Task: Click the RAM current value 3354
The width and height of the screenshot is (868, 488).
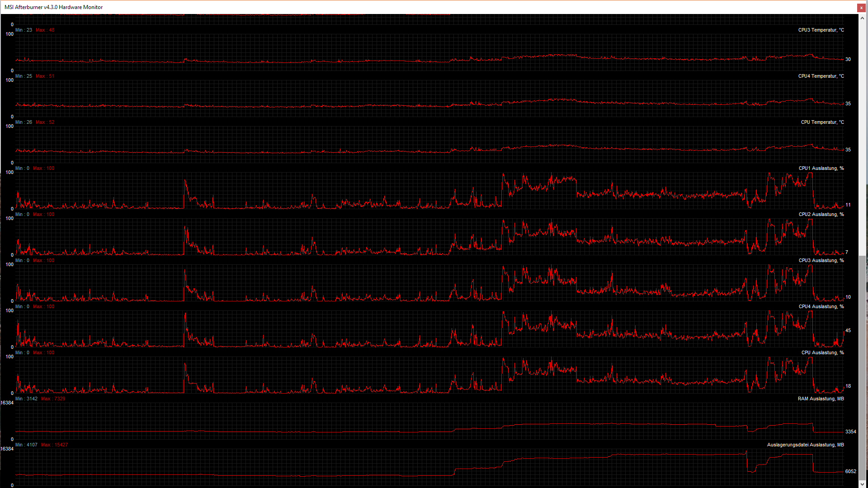Action: pos(850,432)
